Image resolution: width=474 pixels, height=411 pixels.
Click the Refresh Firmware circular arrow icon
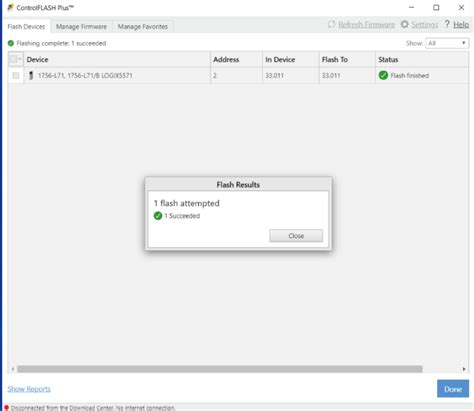[x=331, y=24]
